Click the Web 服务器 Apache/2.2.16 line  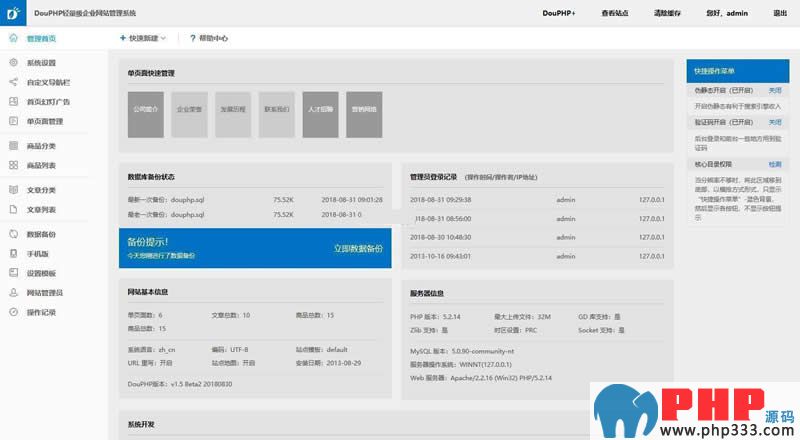click(481, 378)
